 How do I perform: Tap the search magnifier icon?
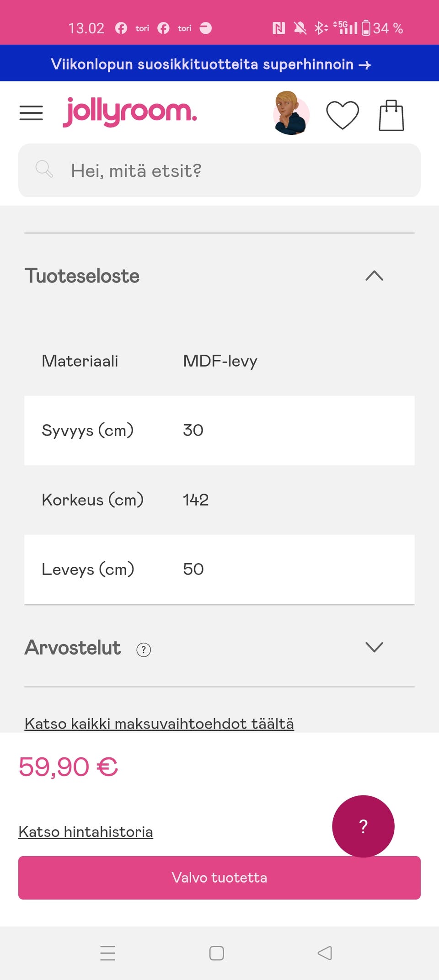click(44, 169)
